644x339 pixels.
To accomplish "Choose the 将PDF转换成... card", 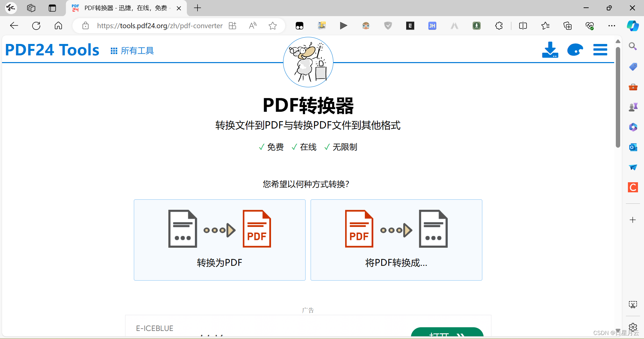I will click(396, 240).
